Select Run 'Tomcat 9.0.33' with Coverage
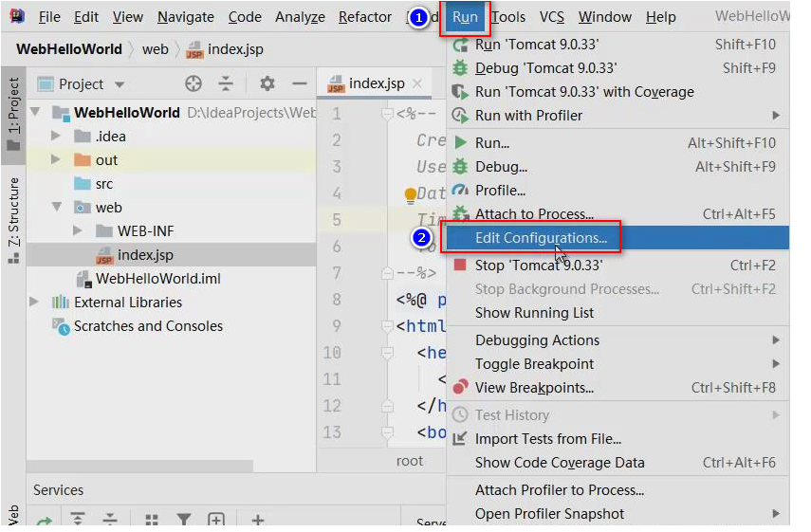The image size is (811, 532). click(x=617, y=92)
